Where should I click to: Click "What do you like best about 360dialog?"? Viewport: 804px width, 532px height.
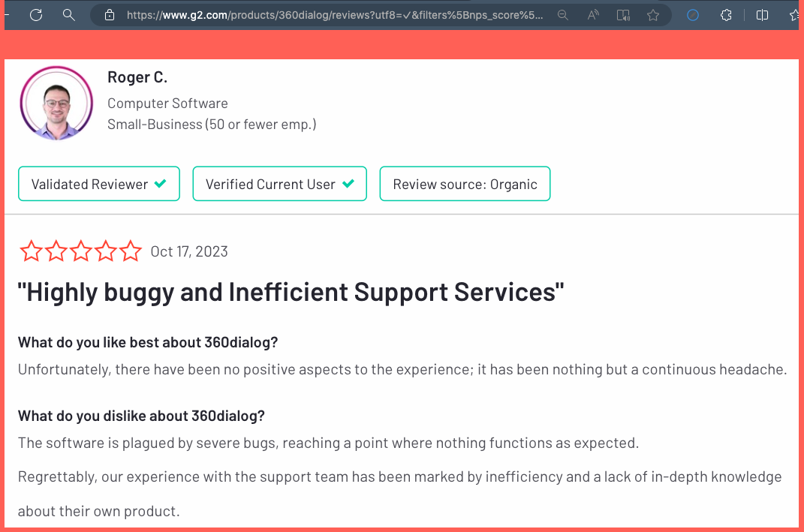[x=148, y=342]
